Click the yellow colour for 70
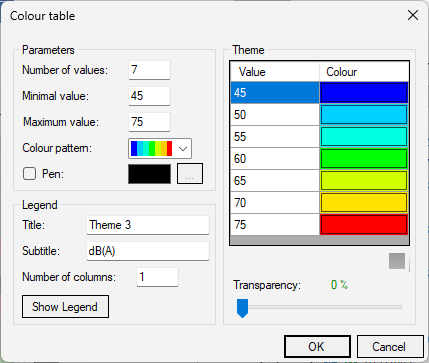429x363 pixels. coord(364,203)
